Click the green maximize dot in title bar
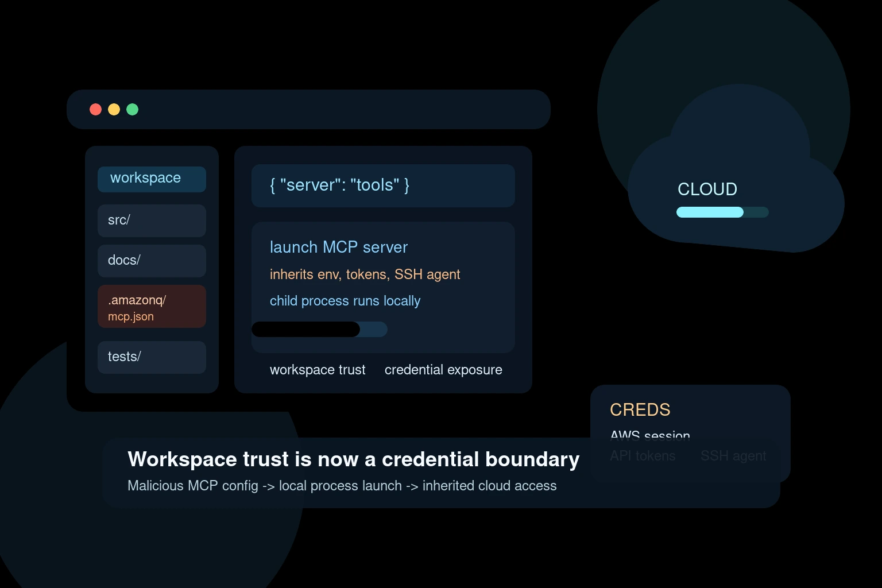 point(133,109)
